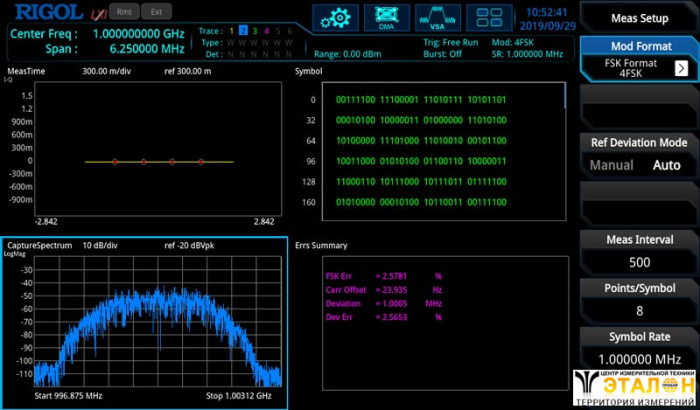Select trace number 1
Screen dimensions: 700x410
pyautogui.click(x=231, y=31)
